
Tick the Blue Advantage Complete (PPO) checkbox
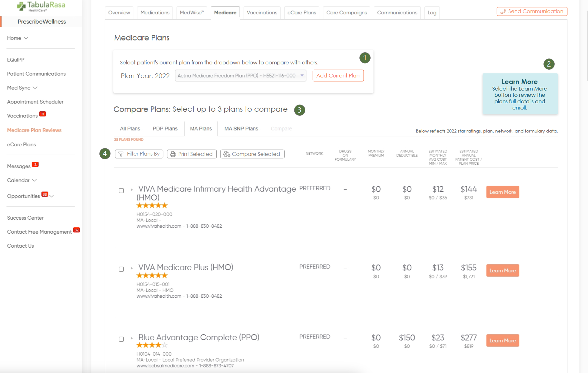121,339
